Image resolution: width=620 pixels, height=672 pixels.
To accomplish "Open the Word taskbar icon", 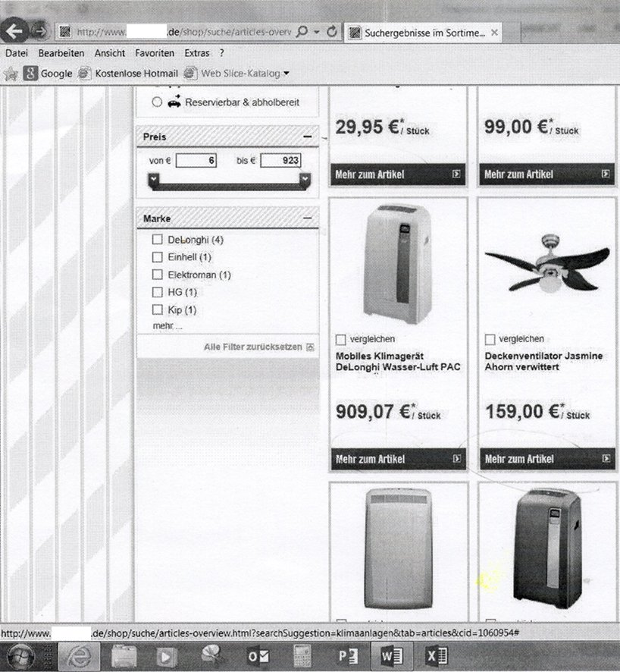I will [x=392, y=656].
